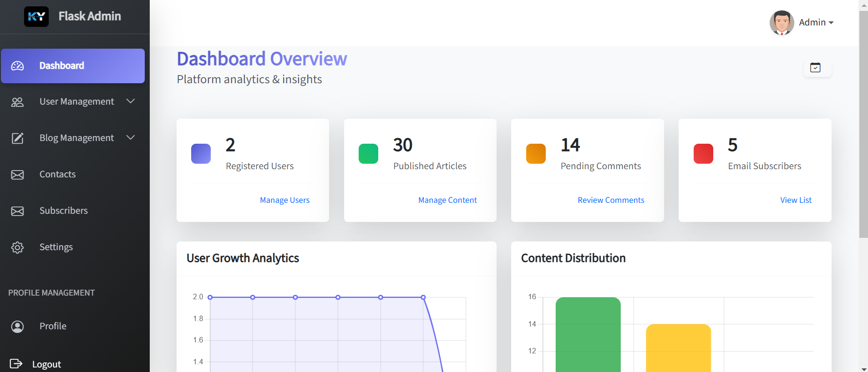Click the Email Subscribers count 5
868x372 pixels.
pos(732,145)
